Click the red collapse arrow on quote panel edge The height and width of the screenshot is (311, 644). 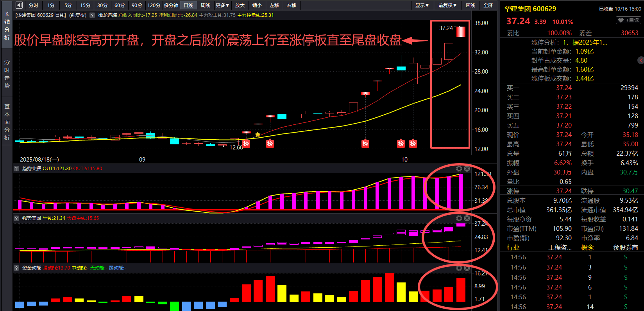click(641, 60)
